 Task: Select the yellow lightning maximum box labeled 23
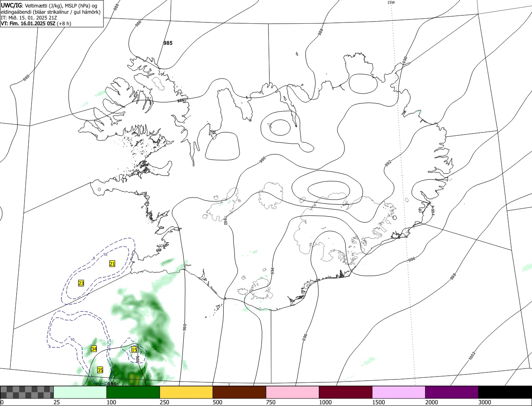click(81, 283)
